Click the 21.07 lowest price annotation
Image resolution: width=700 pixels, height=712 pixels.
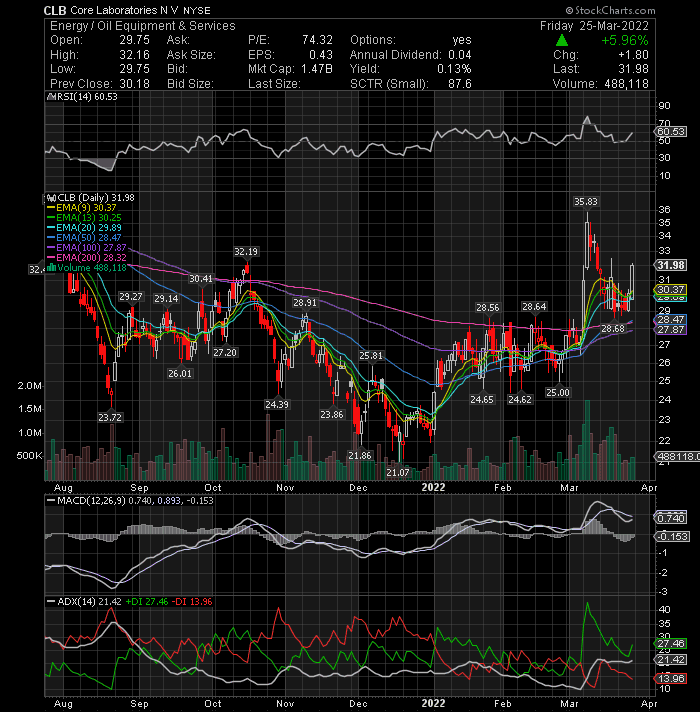click(398, 473)
